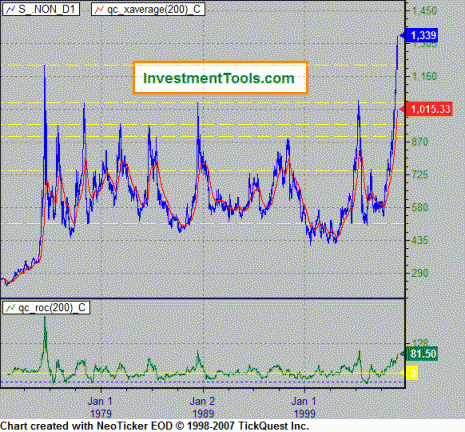Click the 725 price axis label
Viewport: 465px width, 432px height.
(x=419, y=175)
